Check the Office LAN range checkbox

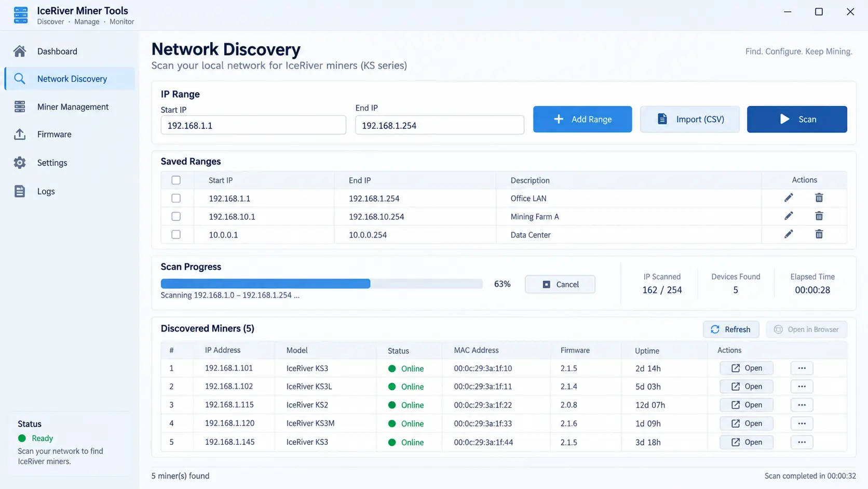(176, 198)
